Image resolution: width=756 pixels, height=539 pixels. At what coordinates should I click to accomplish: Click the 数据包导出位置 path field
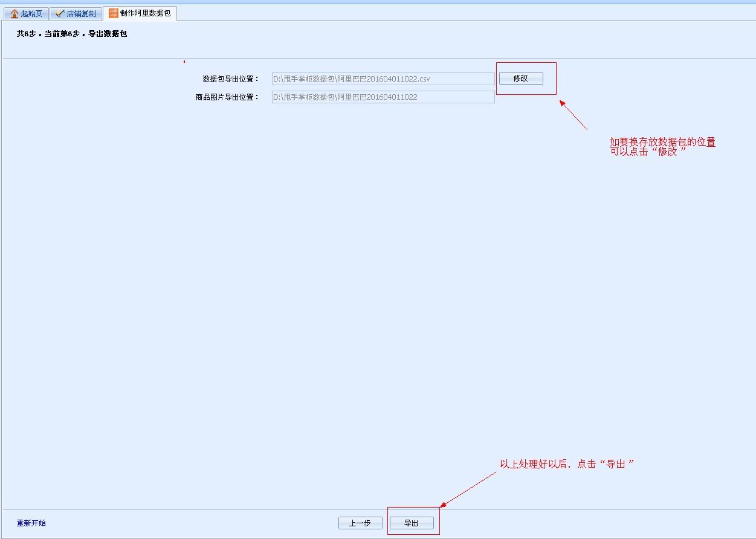point(383,79)
